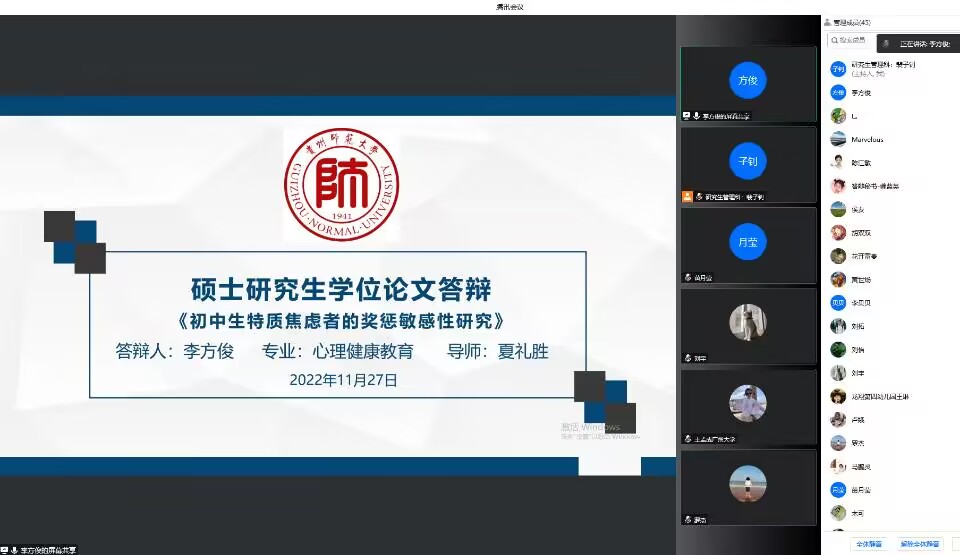960x555 pixels.
Task: Click the 管理成员(43) panel header
Action: (x=852, y=23)
